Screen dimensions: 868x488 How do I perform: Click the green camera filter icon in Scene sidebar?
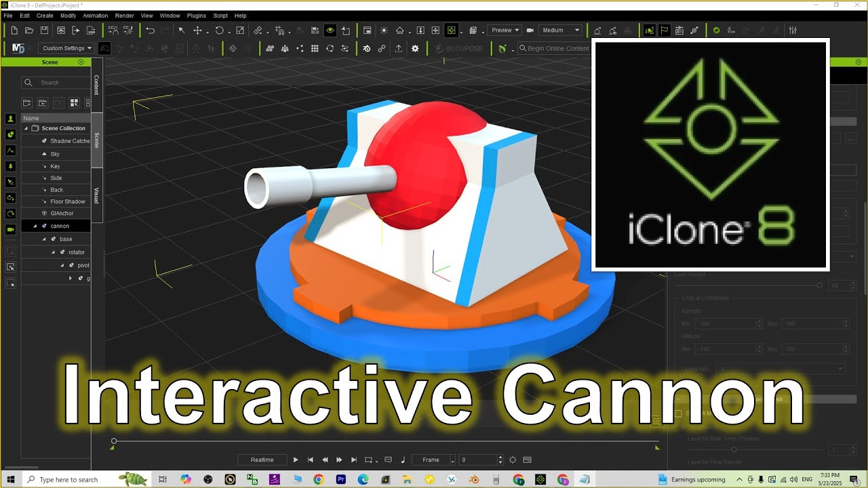[10, 230]
